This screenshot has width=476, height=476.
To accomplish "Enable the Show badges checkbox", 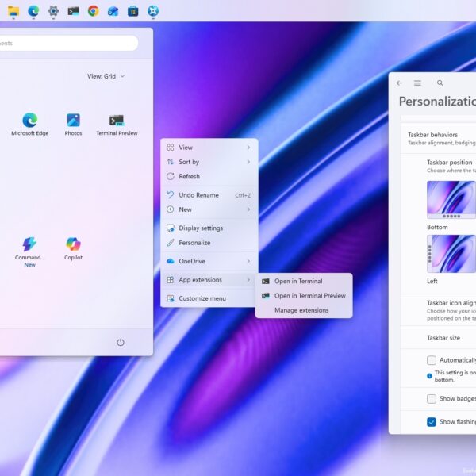I will 432,398.
